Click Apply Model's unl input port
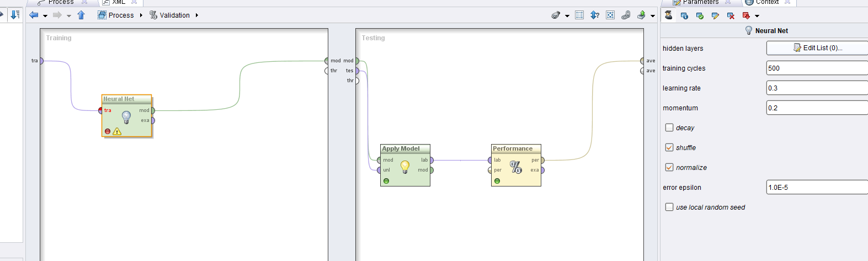 click(x=379, y=170)
